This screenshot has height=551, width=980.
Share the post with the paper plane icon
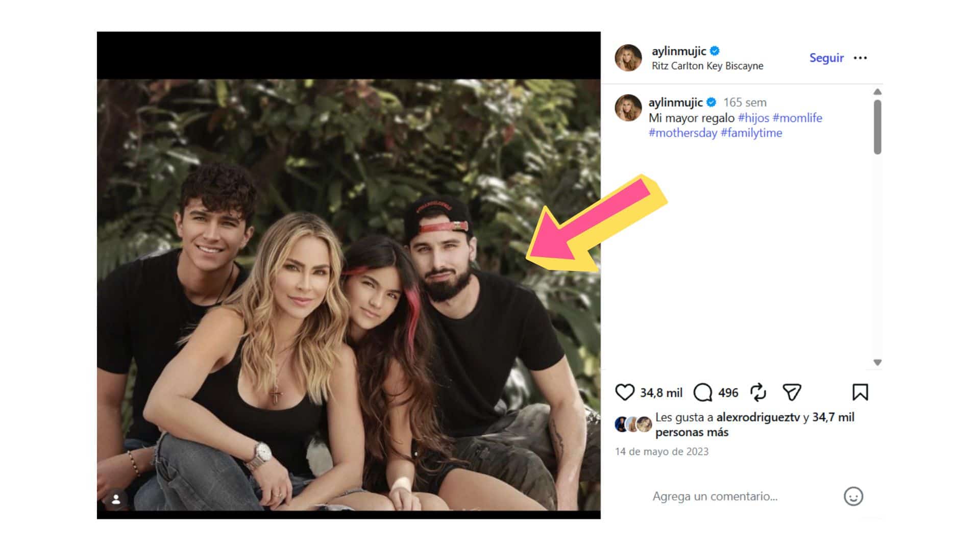(792, 392)
